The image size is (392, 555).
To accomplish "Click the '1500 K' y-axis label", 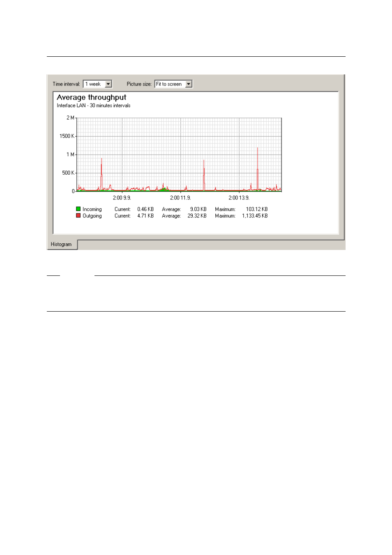I will click(x=67, y=136).
